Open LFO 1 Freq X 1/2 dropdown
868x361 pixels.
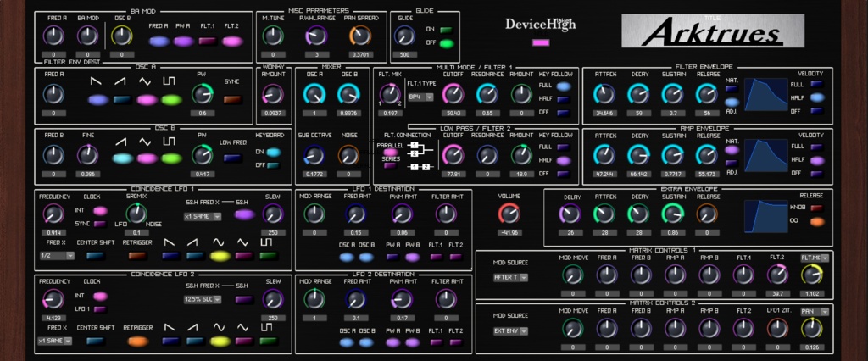click(x=57, y=256)
